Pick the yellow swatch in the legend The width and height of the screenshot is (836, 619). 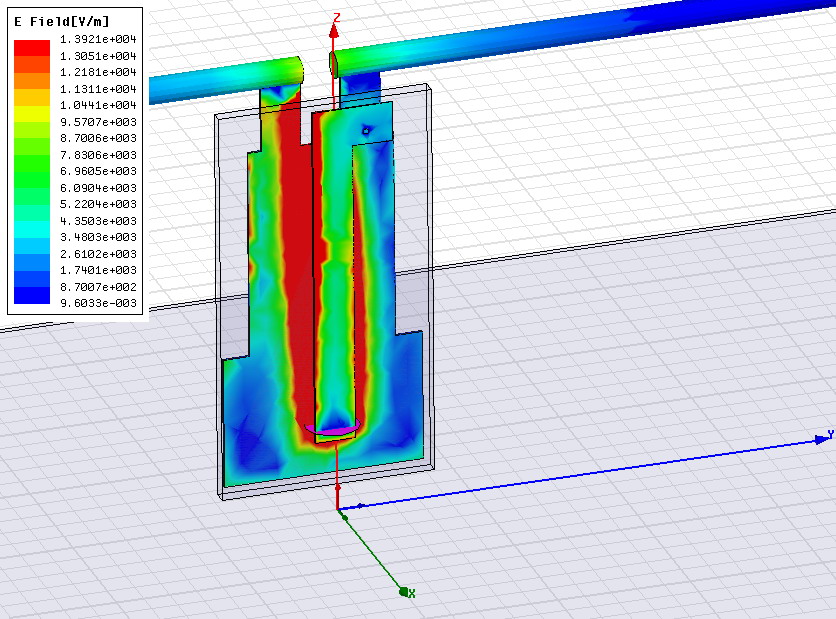coord(32,114)
